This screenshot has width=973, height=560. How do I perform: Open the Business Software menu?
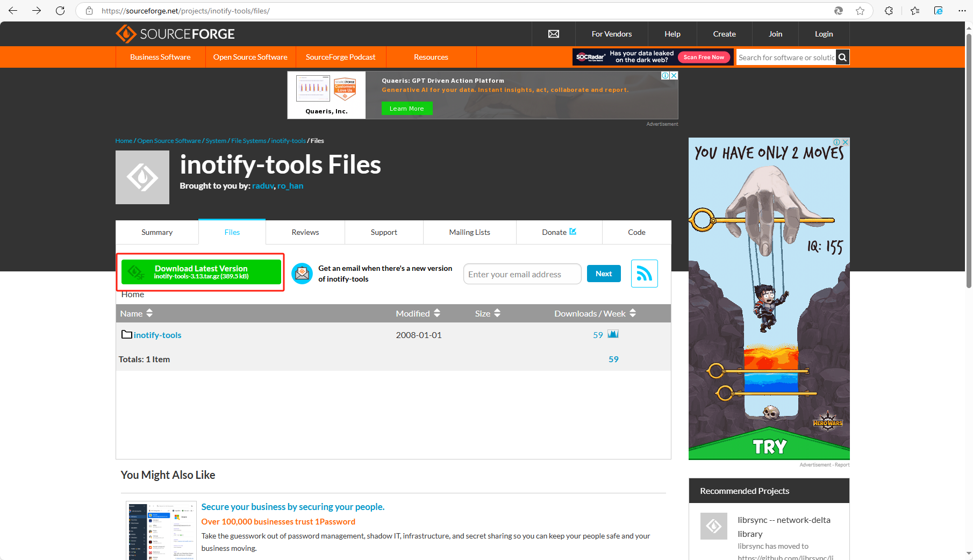[x=160, y=57]
